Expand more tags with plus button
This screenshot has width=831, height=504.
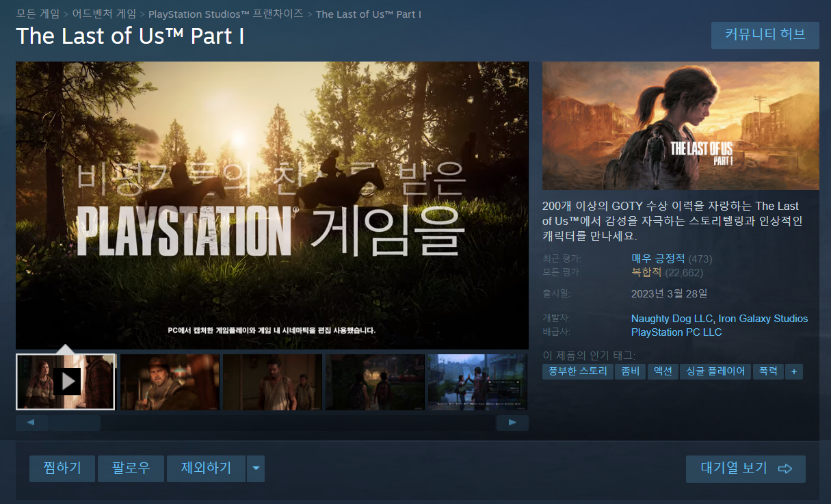coord(794,371)
